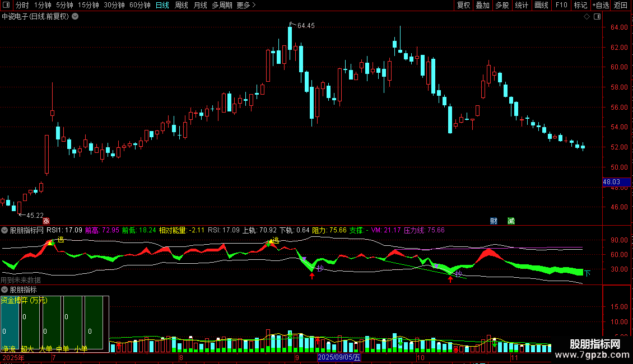Expand the 更多 periods menu
Image resolution: width=633 pixels, height=364 pixels.
point(246,5)
